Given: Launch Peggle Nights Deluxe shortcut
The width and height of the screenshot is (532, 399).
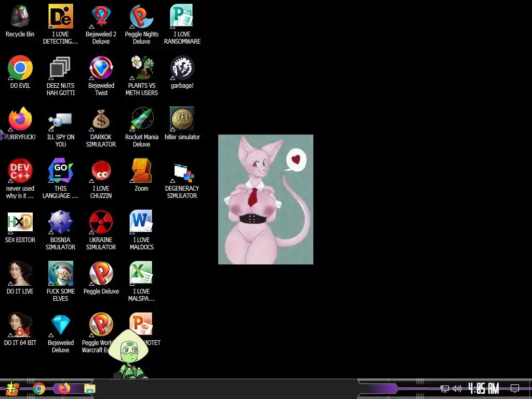Looking at the screenshot, I should tap(141, 17).
